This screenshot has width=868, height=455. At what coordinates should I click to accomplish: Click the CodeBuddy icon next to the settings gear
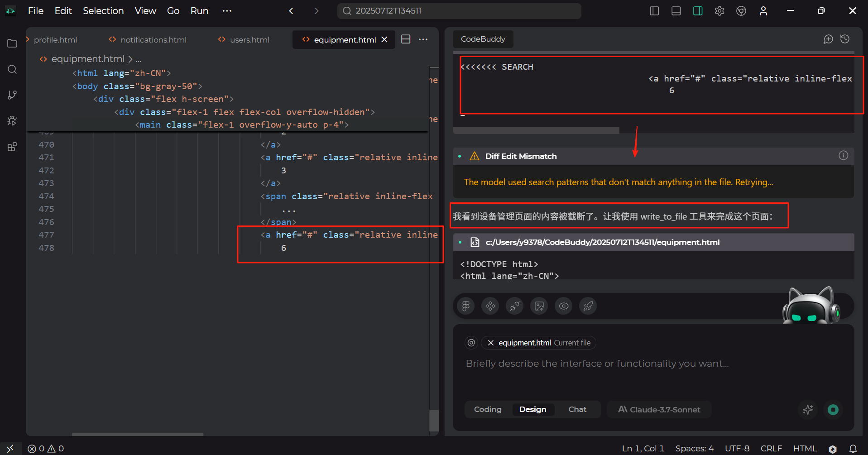[x=741, y=11]
